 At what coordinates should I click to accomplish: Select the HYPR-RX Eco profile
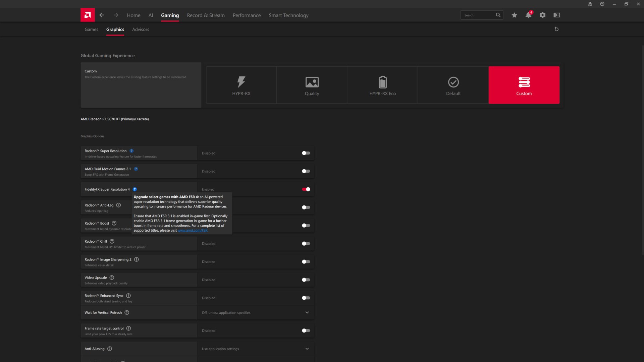coord(383,85)
